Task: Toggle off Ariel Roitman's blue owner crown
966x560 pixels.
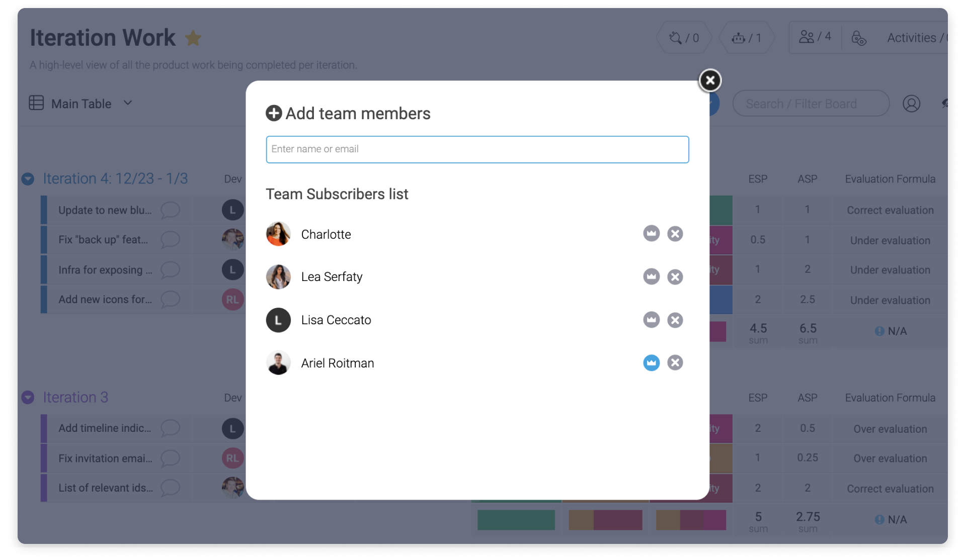Action: point(651,363)
